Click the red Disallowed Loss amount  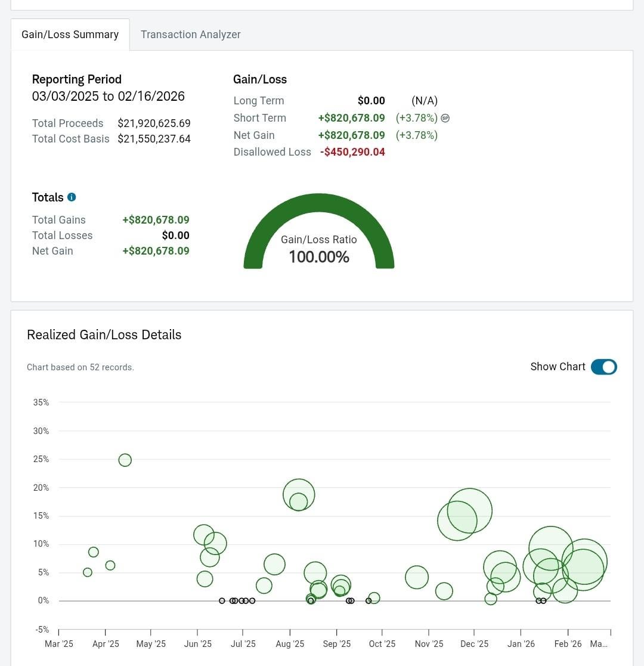pyautogui.click(x=352, y=152)
